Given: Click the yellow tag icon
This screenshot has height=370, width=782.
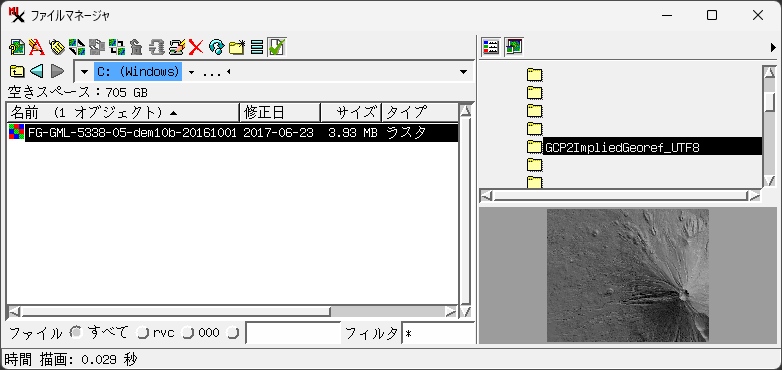Looking at the screenshot, I should click(x=57, y=47).
